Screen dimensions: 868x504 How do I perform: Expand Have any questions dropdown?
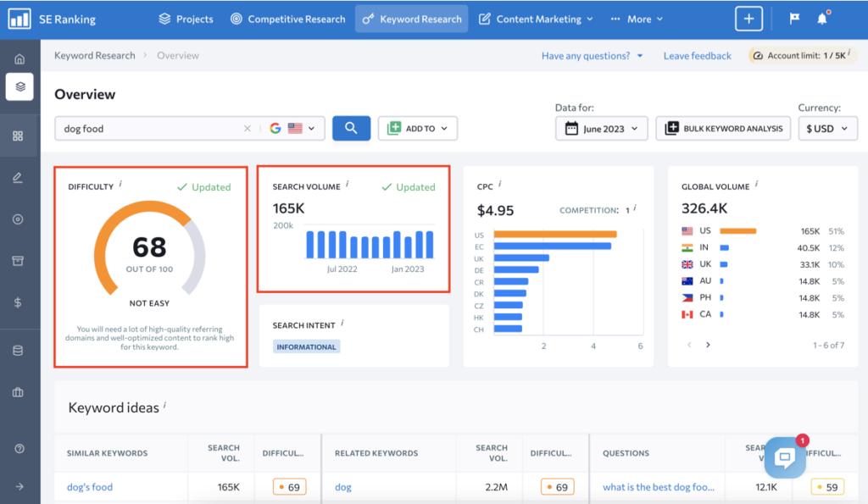click(593, 55)
